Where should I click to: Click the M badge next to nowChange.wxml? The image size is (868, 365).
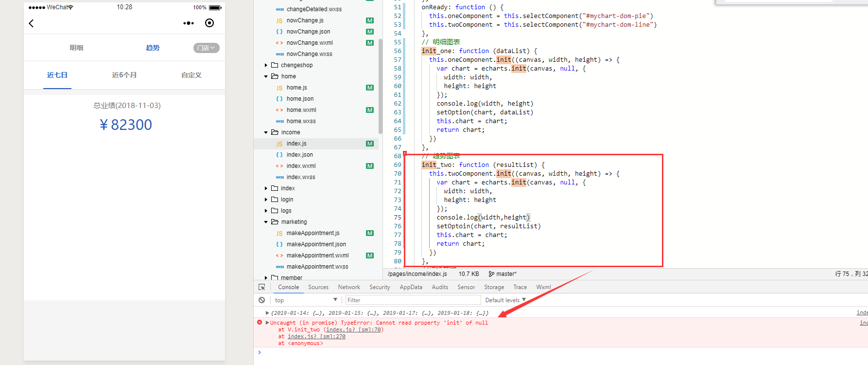[x=370, y=43]
